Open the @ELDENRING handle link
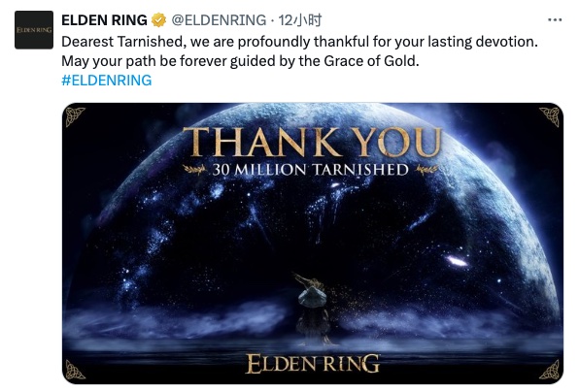579x392 pixels. [219, 20]
